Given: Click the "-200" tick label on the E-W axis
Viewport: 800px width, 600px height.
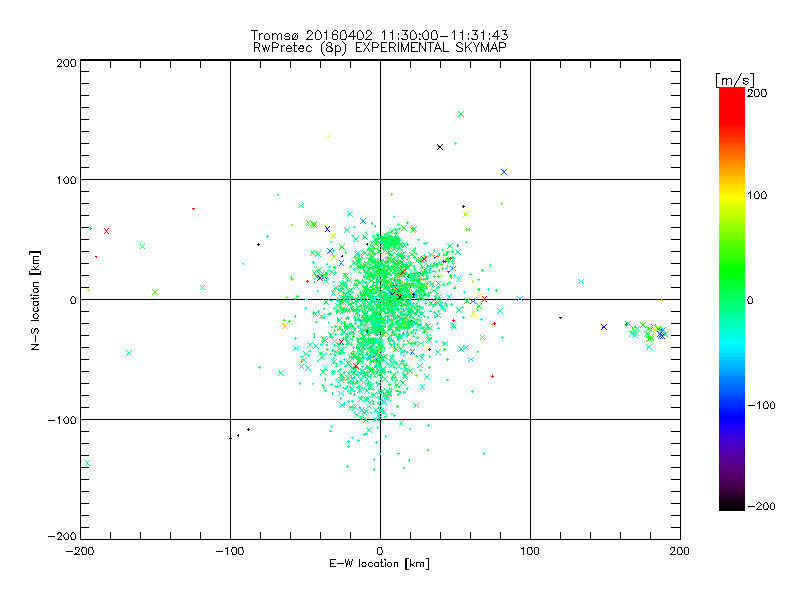Looking at the screenshot, I should tap(80, 551).
